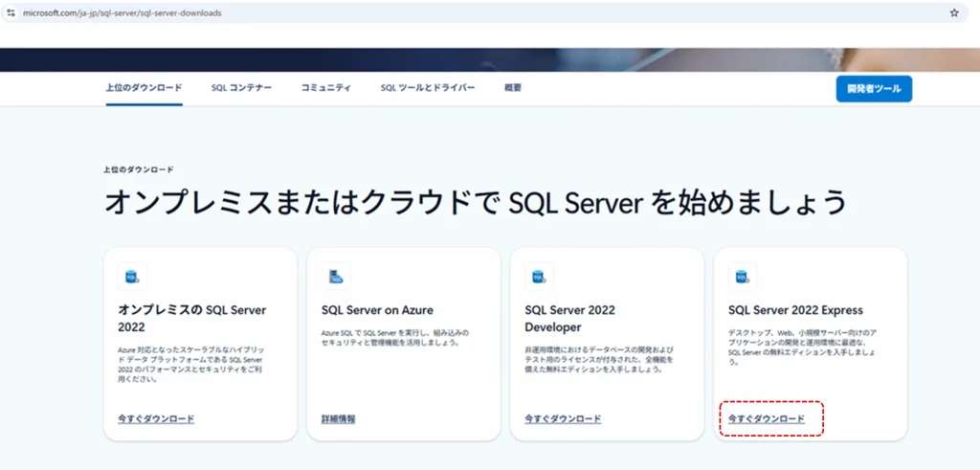Click the site information icon in address bar
The image size is (980, 470).
click(x=11, y=13)
